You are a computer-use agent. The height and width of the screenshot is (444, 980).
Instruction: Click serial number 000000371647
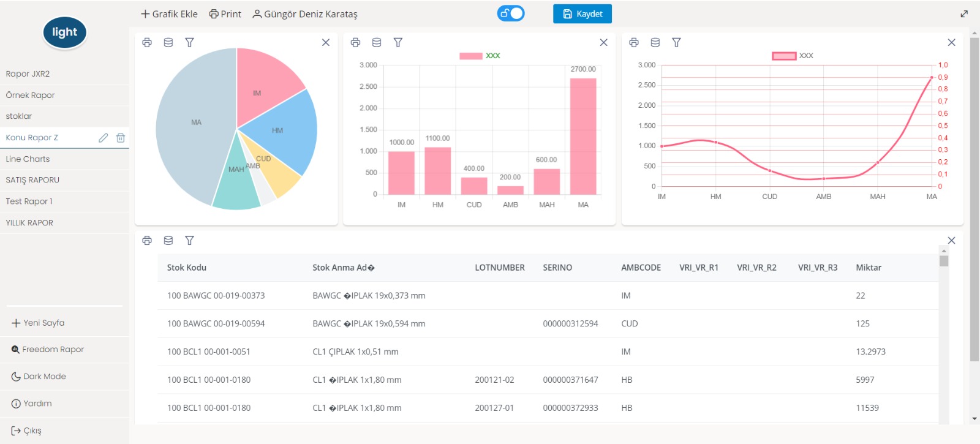coord(570,380)
